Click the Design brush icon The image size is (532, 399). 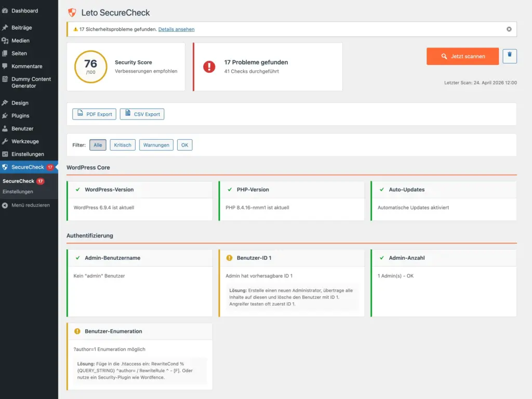[5, 103]
